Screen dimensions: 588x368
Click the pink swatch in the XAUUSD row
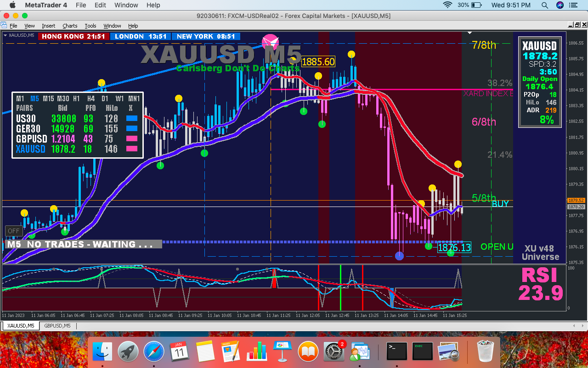132,149
